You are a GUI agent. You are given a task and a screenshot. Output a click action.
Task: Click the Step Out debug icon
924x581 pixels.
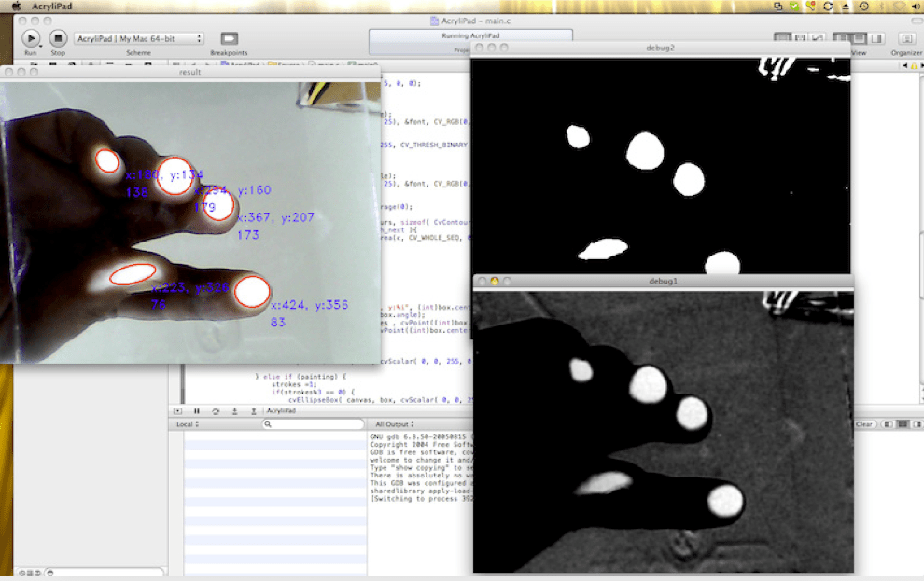pos(252,410)
